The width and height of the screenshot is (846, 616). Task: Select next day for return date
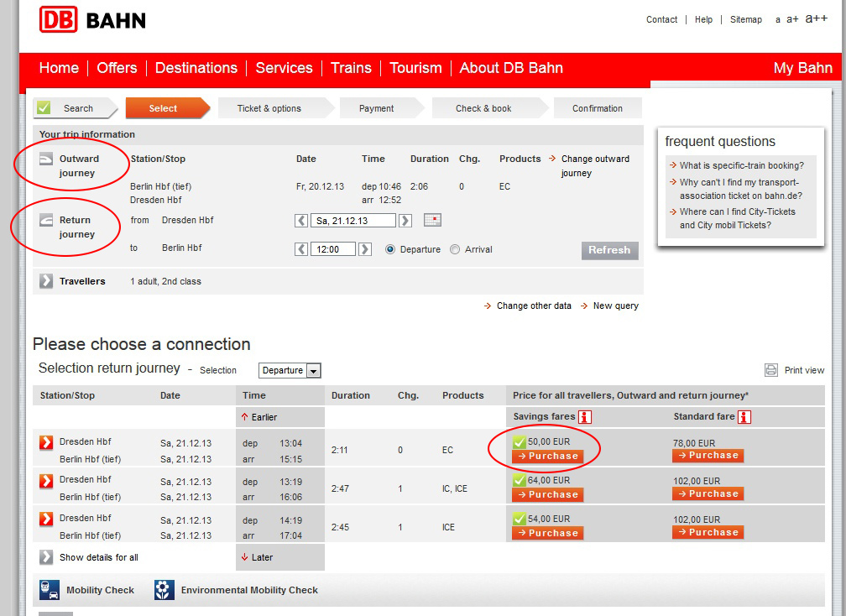tap(405, 221)
